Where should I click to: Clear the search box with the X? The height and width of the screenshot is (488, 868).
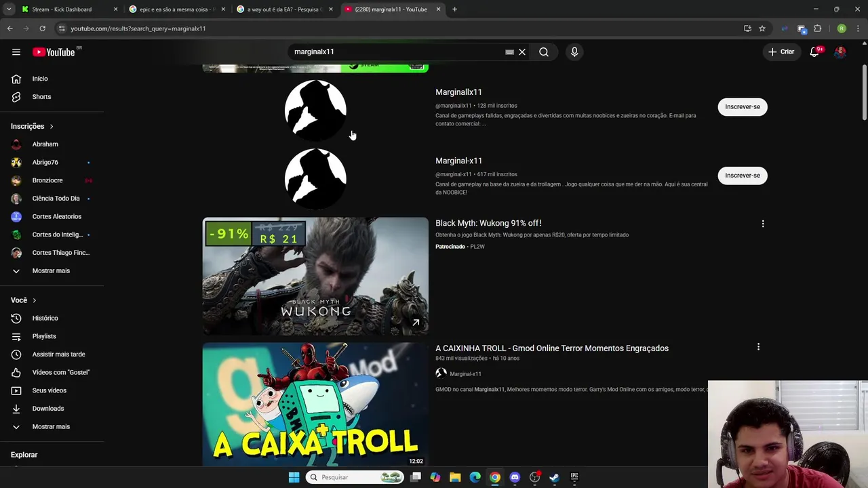pyautogui.click(x=522, y=52)
